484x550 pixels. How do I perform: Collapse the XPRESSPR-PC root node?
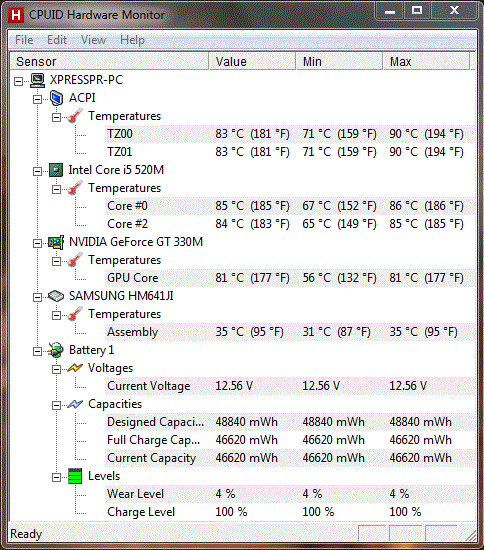(18, 81)
